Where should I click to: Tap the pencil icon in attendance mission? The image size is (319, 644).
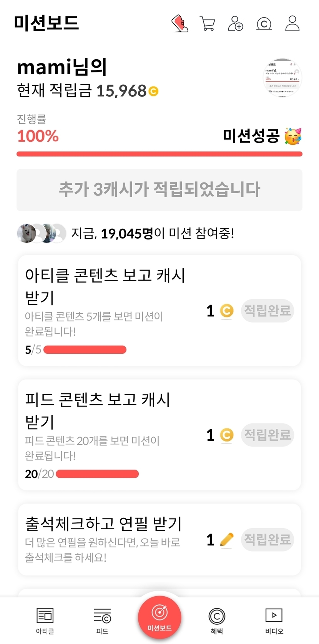(x=227, y=540)
